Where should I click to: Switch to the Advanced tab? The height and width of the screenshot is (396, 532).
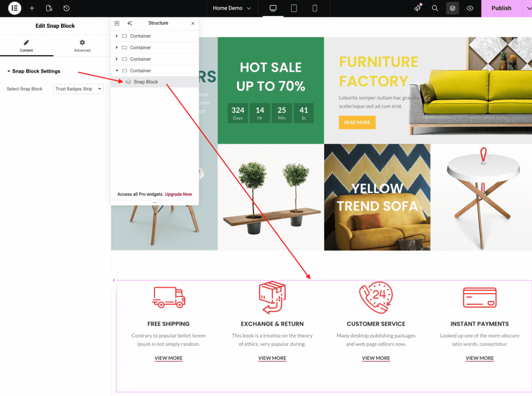pyautogui.click(x=82, y=46)
